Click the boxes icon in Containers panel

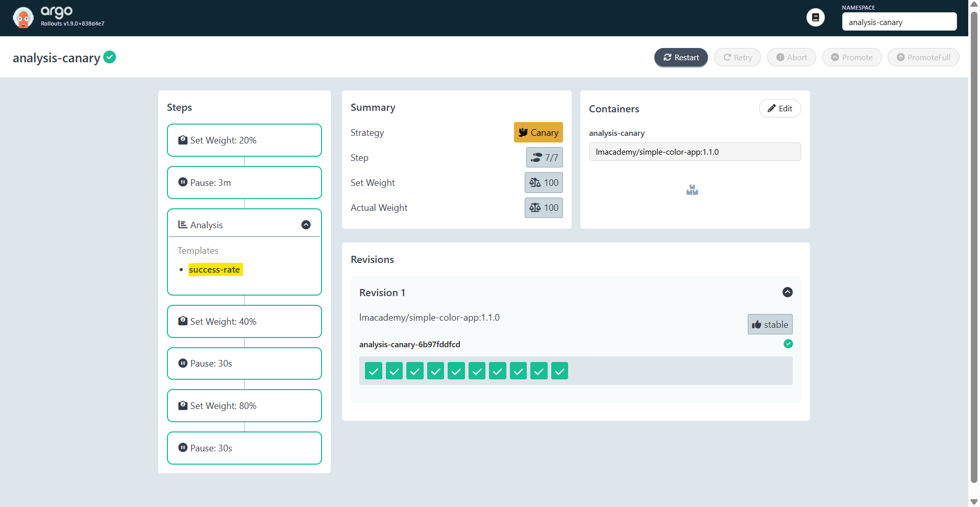[692, 190]
